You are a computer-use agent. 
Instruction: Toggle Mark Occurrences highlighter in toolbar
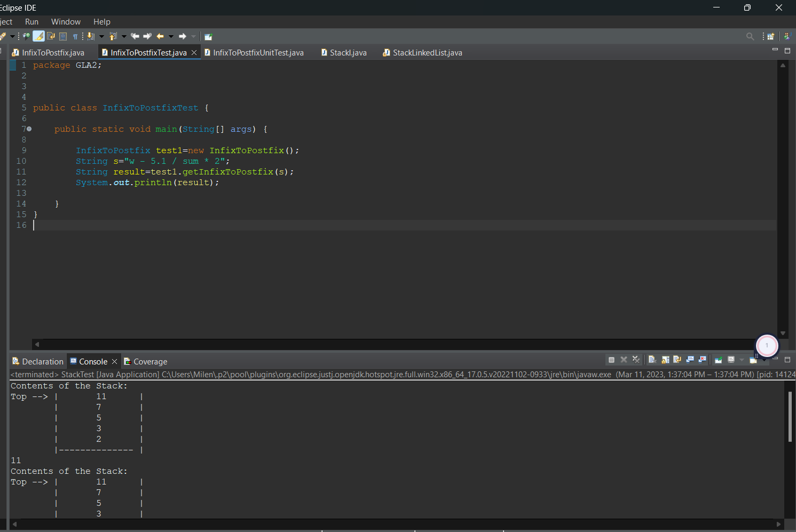pos(38,36)
